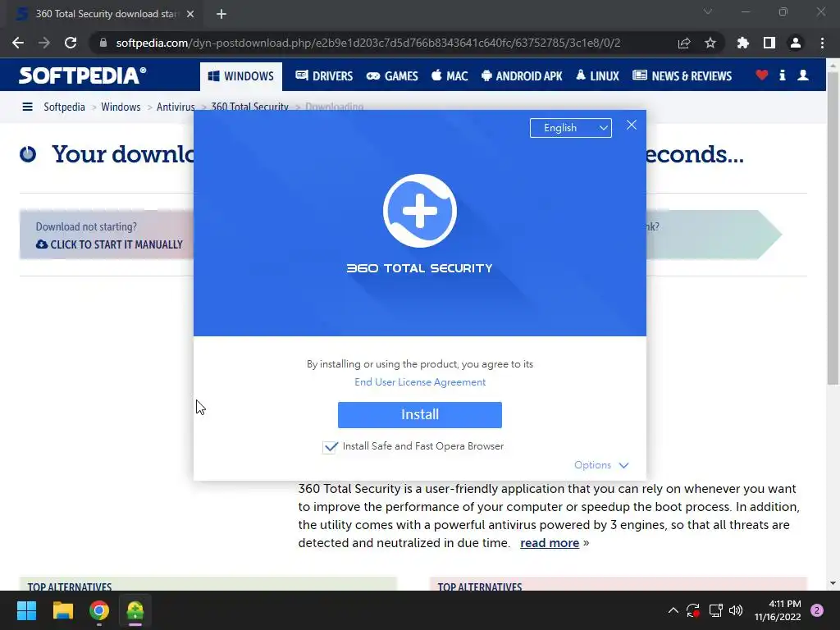840x630 pixels.
Task: Close the 360 Total Security installer dialog
Action: pyautogui.click(x=632, y=125)
